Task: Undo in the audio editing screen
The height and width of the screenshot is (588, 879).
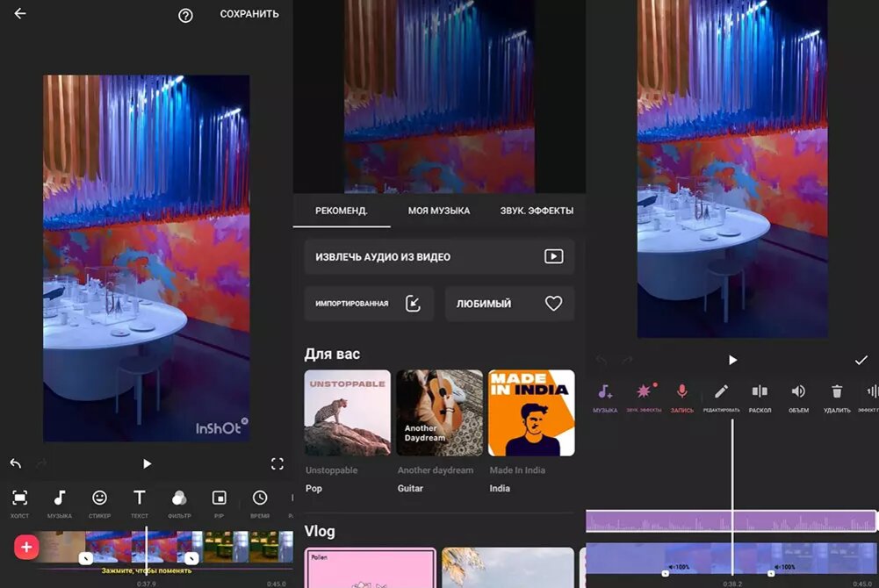Action: (601, 360)
